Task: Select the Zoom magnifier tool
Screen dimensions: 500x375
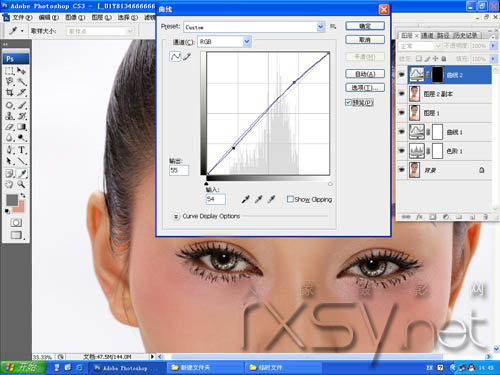Action: [x=22, y=184]
